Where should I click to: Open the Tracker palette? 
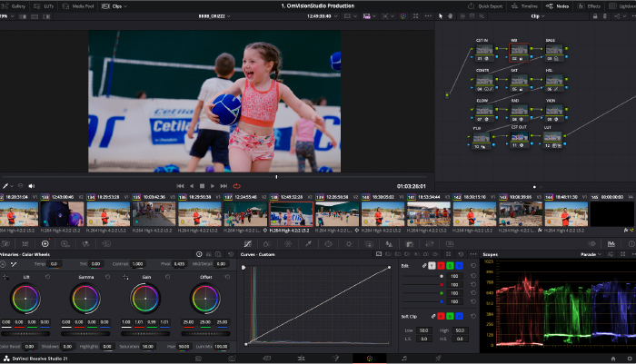click(348, 243)
